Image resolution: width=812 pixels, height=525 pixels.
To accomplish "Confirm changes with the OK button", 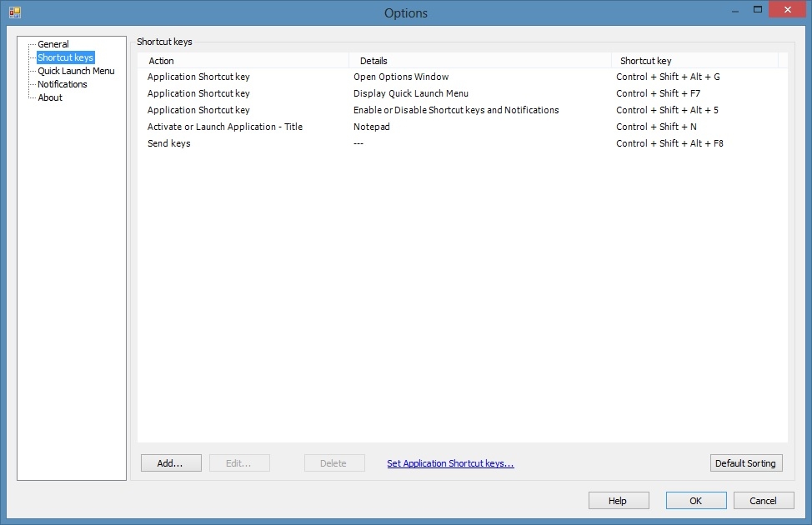I will coord(696,501).
